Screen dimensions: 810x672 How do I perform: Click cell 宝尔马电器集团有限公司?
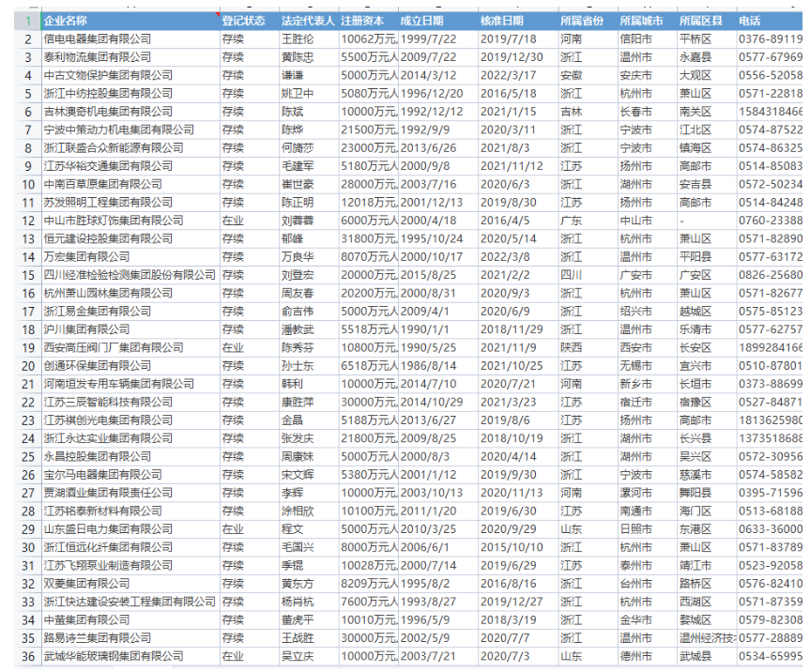(x=130, y=475)
